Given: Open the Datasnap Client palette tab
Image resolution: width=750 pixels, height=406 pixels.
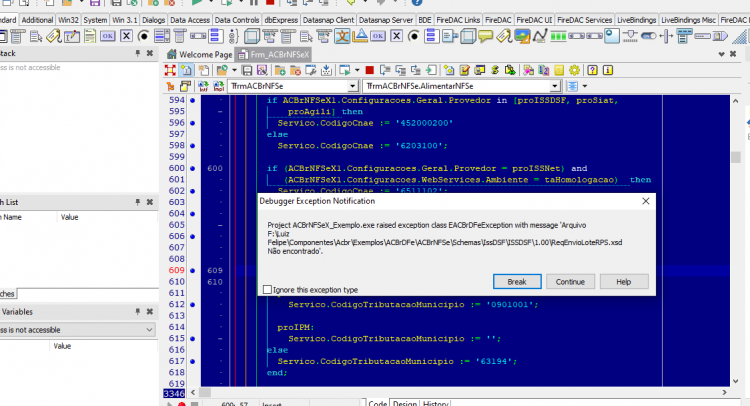Looking at the screenshot, I should (x=328, y=20).
